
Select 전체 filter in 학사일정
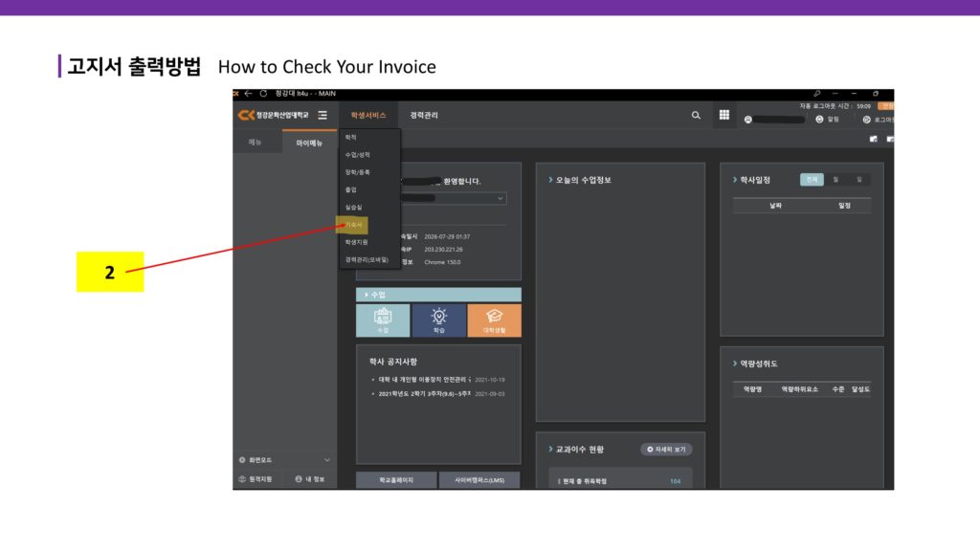coord(812,180)
